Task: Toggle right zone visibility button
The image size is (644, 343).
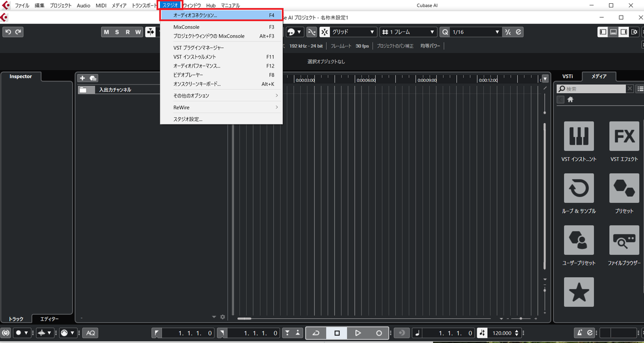Action: 623,32
